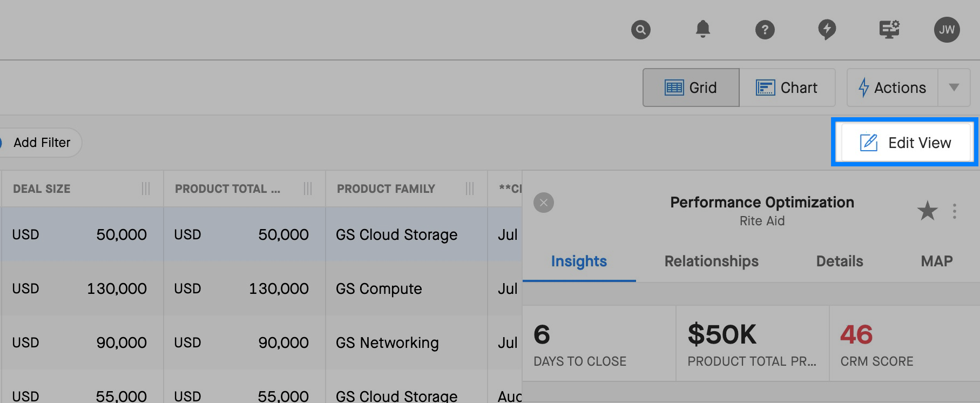This screenshot has width=980, height=403.
Task: Open the monitor settings icon
Action: 889,29
